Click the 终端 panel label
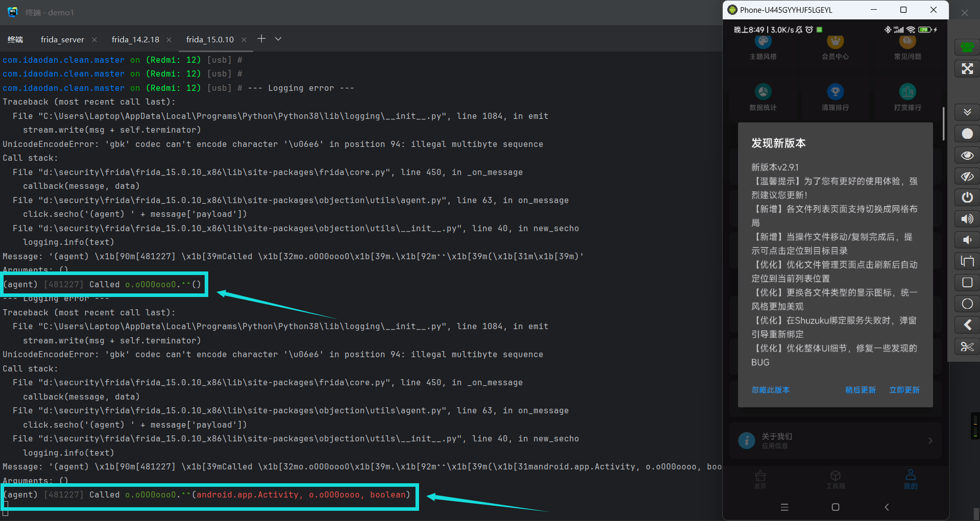The height and width of the screenshot is (521, 980). (x=15, y=39)
